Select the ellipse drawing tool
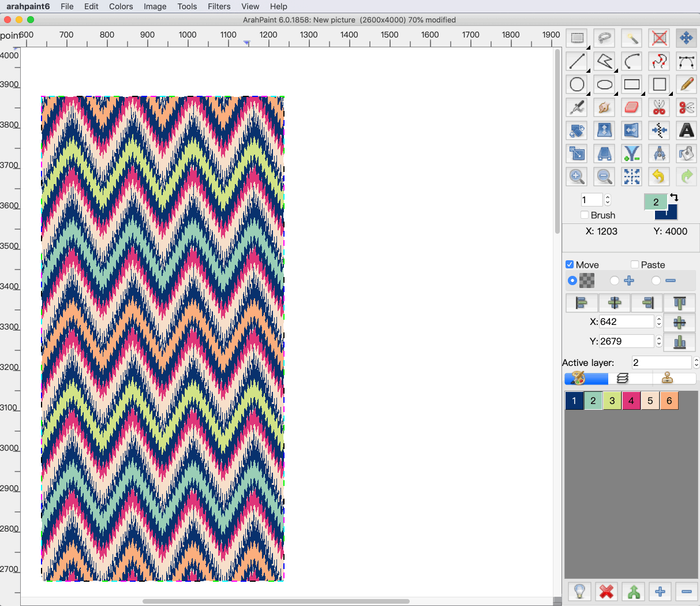This screenshot has width=700, height=606. (604, 84)
